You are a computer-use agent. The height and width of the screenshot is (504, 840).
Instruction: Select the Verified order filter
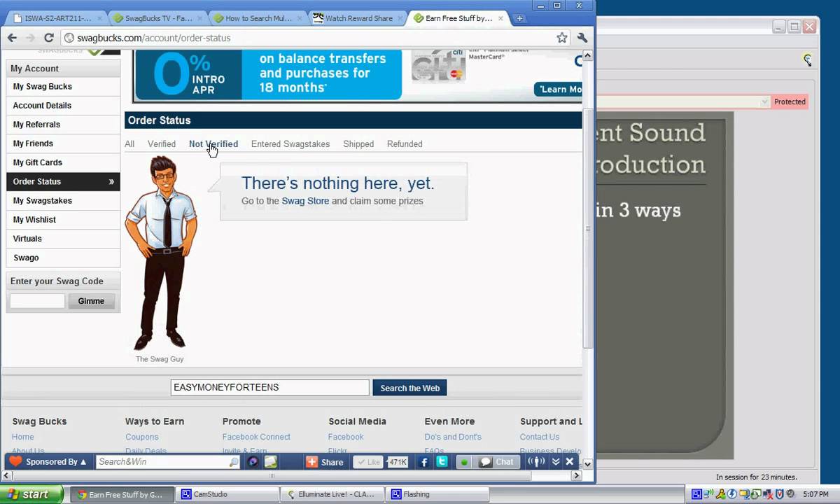click(162, 144)
